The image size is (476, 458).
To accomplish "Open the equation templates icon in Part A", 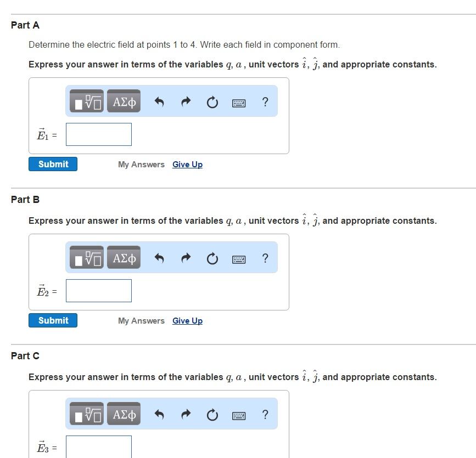I will (x=87, y=101).
